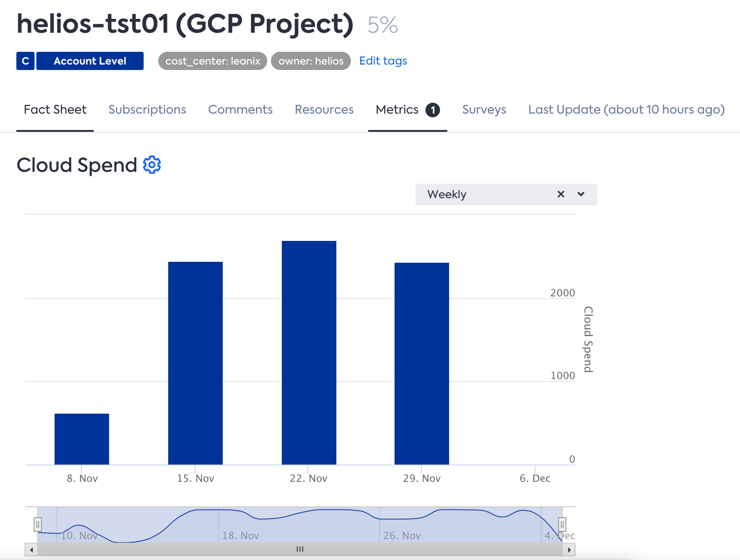Screen dimensions: 740x560
Task: Click the Edit tags link
Action: coord(383,61)
